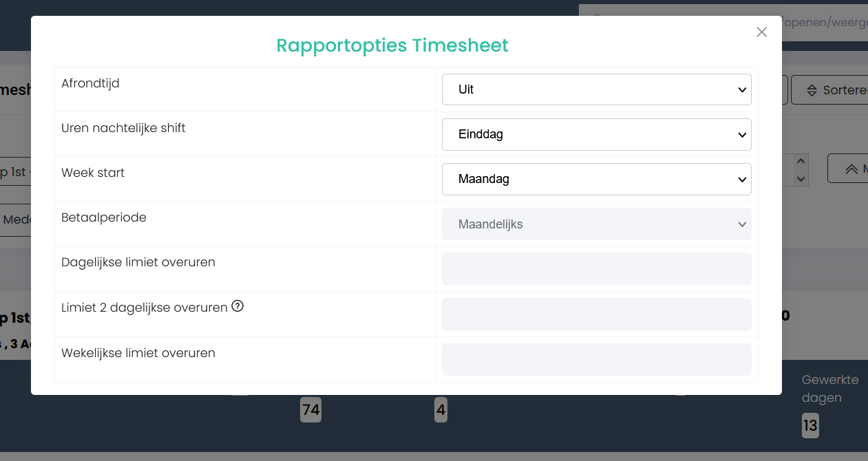868x461 pixels.
Task: Click the sort arrows icon beside Sorteren
Action: tap(811, 90)
